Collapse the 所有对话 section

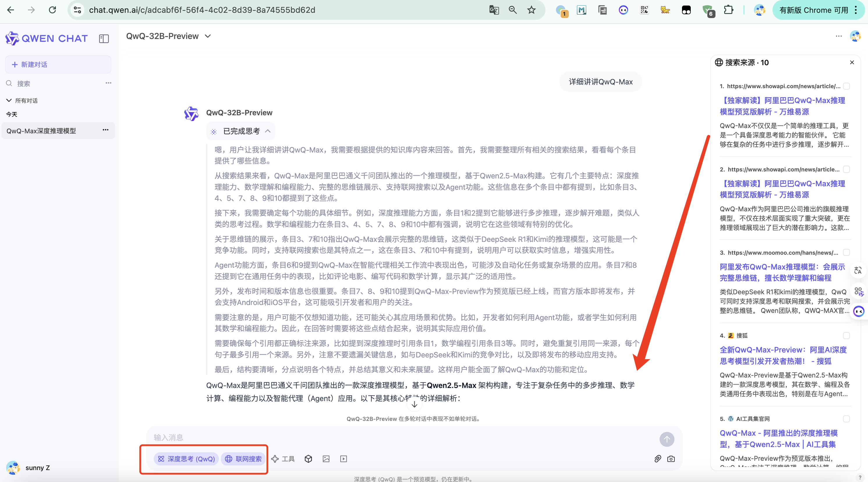[22, 100]
